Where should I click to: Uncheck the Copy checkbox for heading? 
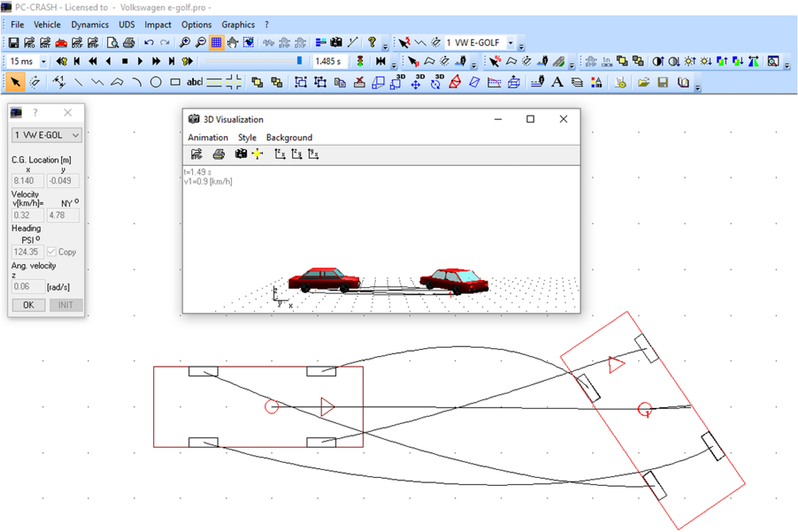pyautogui.click(x=52, y=251)
